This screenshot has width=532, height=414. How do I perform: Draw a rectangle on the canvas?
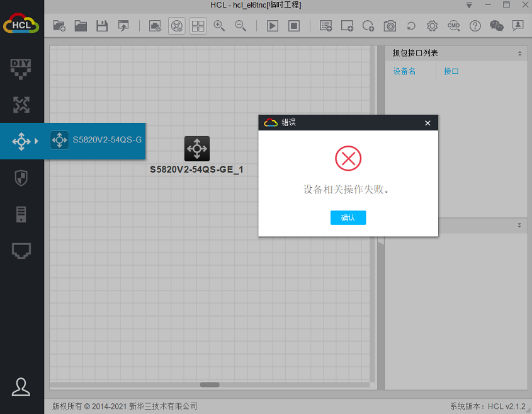point(347,26)
